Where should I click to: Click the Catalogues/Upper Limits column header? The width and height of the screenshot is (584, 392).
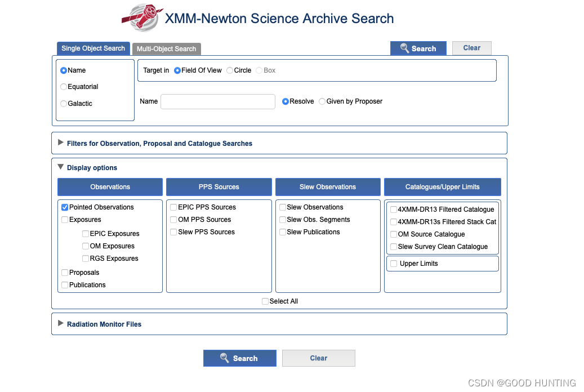coord(443,186)
